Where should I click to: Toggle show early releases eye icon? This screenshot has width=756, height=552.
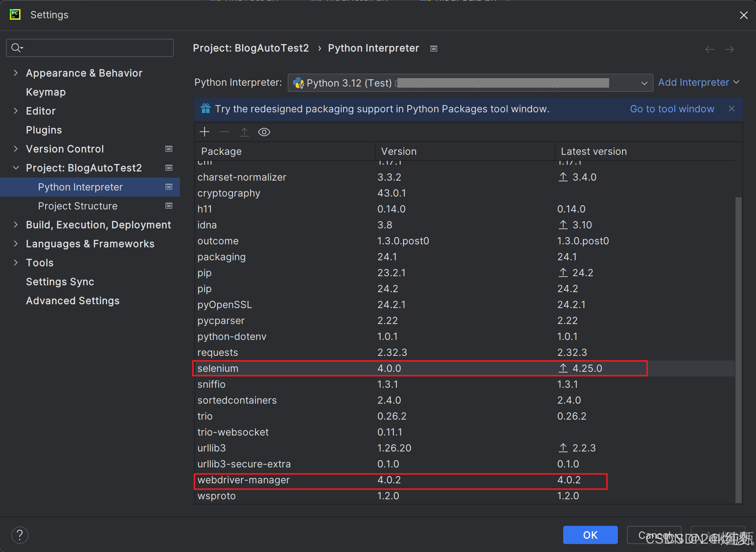(264, 132)
